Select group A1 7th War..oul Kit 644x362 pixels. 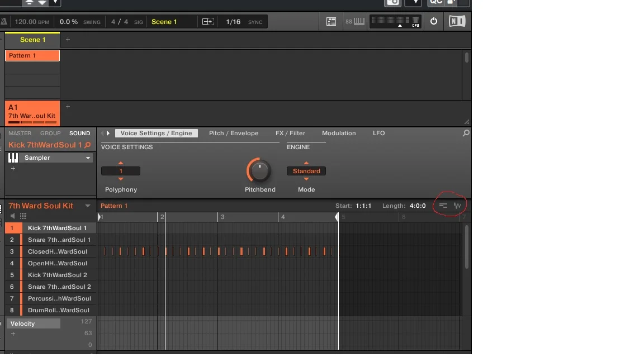tap(32, 113)
